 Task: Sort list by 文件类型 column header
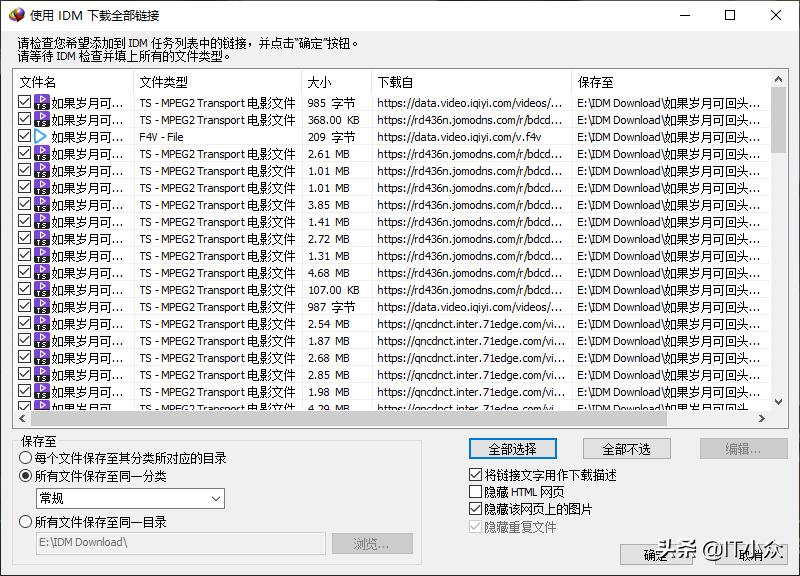click(216, 82)
